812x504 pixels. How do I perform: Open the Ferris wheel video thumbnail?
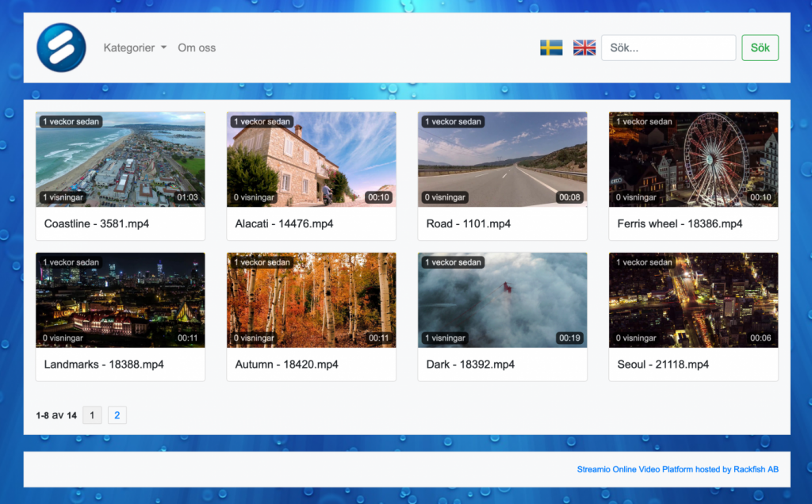(x=693, y=159)
